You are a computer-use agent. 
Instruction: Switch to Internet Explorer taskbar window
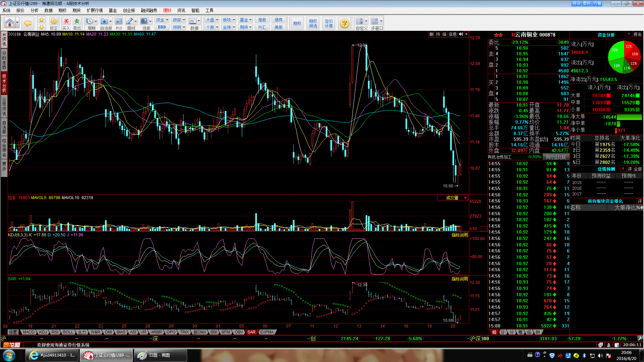click(52, 355)
